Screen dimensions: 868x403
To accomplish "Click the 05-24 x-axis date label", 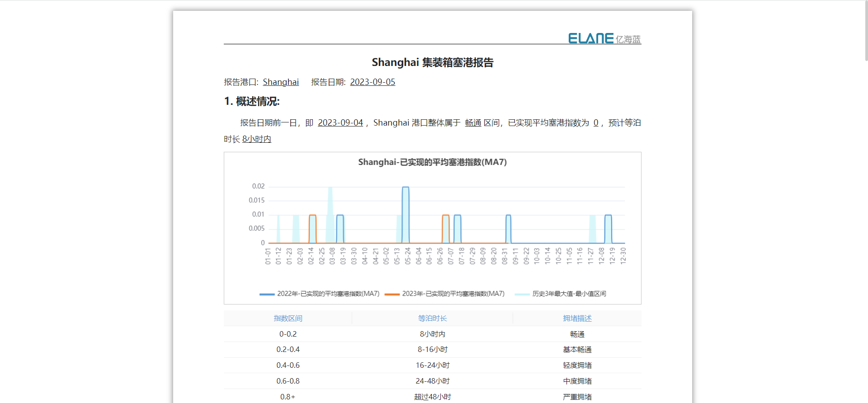I will point(407,256).
